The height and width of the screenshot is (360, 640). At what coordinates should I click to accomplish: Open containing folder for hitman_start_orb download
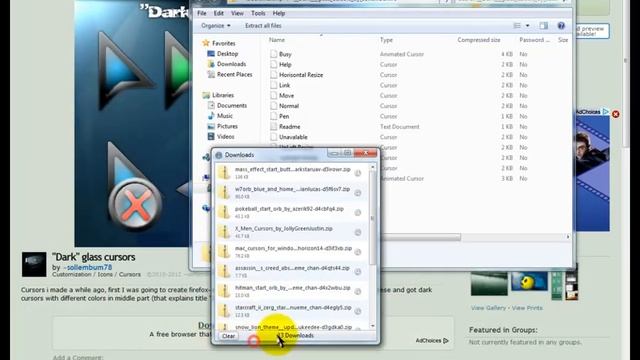(358, 291)
